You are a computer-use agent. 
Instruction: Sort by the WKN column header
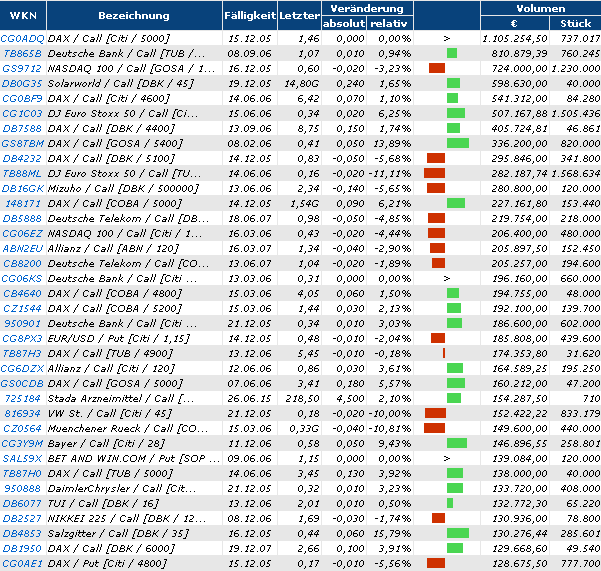(23, 15)
